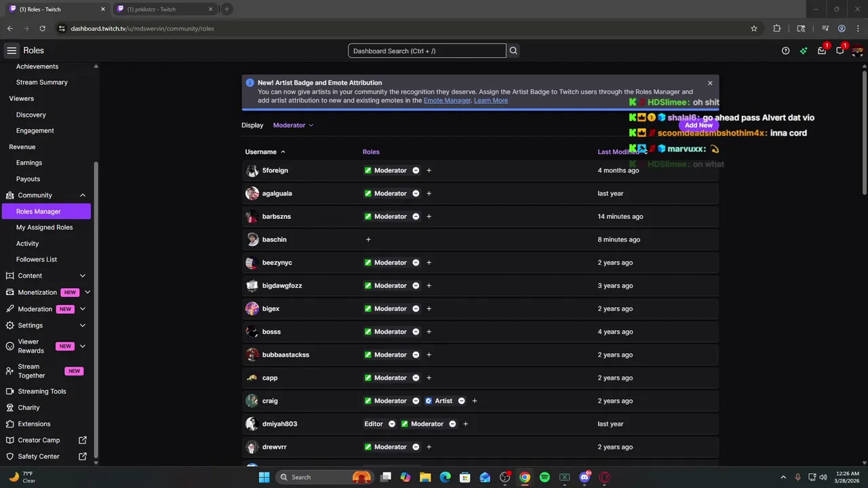Close the Artist Badge announcement banner
Viewport: 868px width, 488px height.
pyautogui.click(x=710, y=83)
